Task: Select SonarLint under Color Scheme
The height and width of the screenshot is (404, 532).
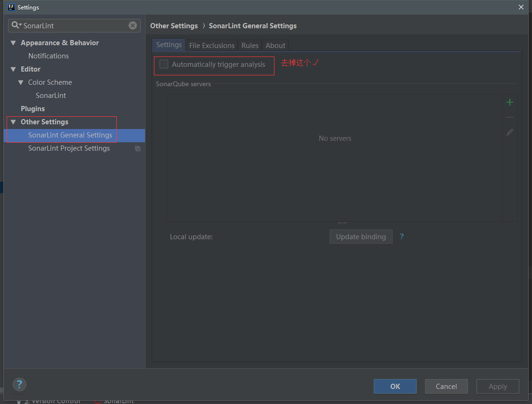Action: (51, 96)
